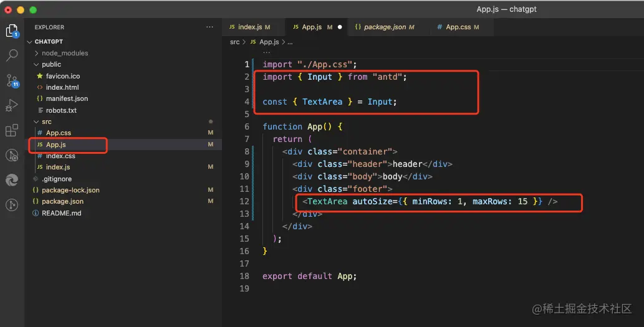Click breadcrumb ellipsis after App.js

(290, 42)
